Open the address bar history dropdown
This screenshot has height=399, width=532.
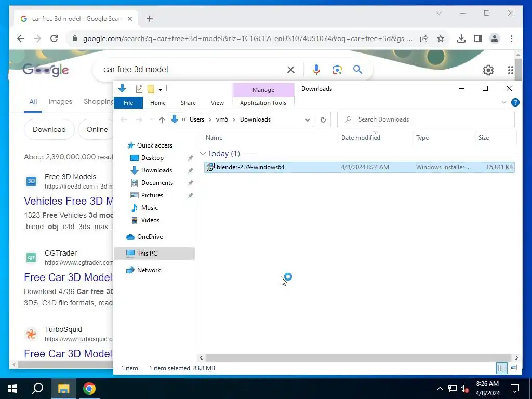point(308,120)
